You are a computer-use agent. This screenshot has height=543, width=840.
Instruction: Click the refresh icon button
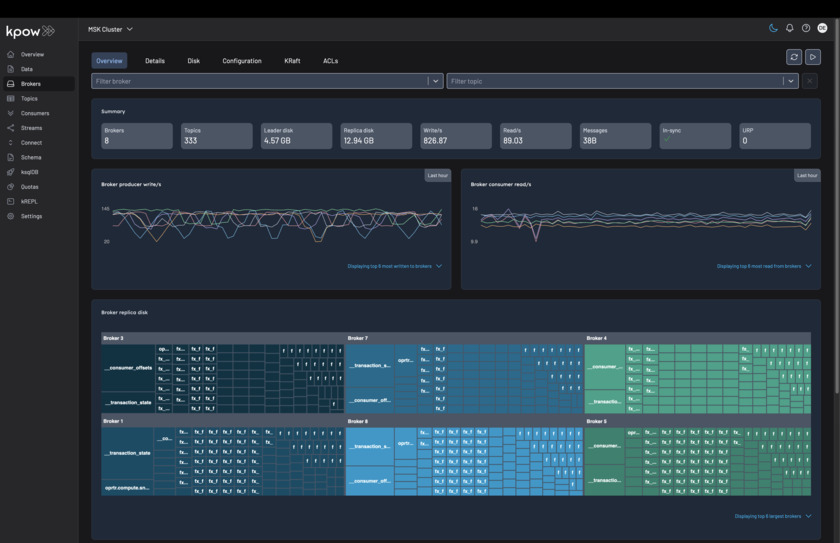click(x=794, y=58)
